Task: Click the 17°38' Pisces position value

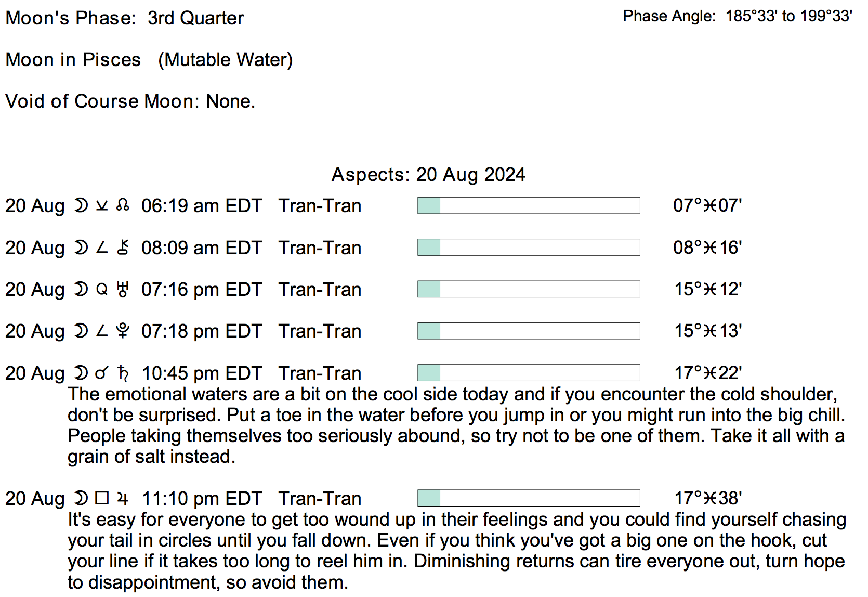Action: coord(707,498)
